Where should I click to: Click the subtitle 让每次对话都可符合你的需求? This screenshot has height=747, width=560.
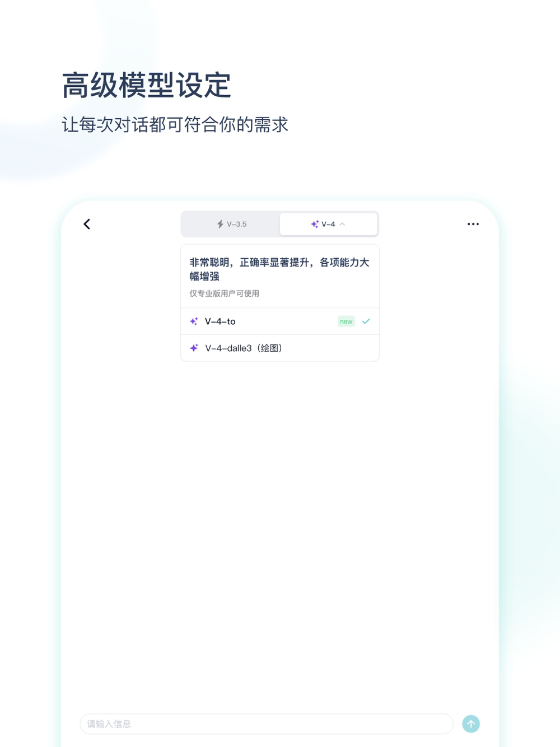[175, 125]
